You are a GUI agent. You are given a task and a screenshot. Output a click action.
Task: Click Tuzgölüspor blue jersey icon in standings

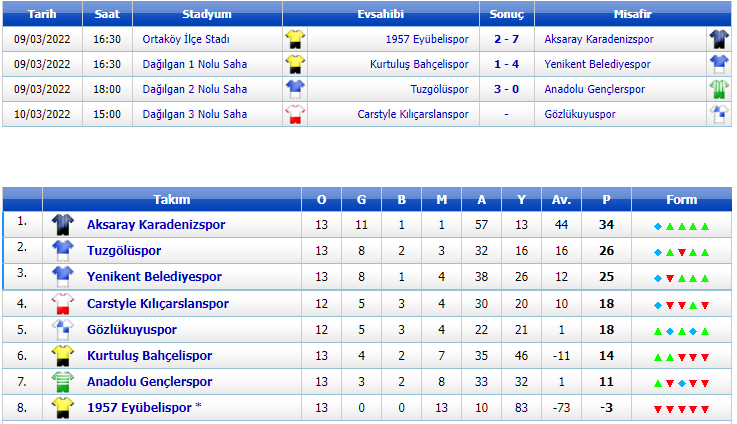coord(63,250)
